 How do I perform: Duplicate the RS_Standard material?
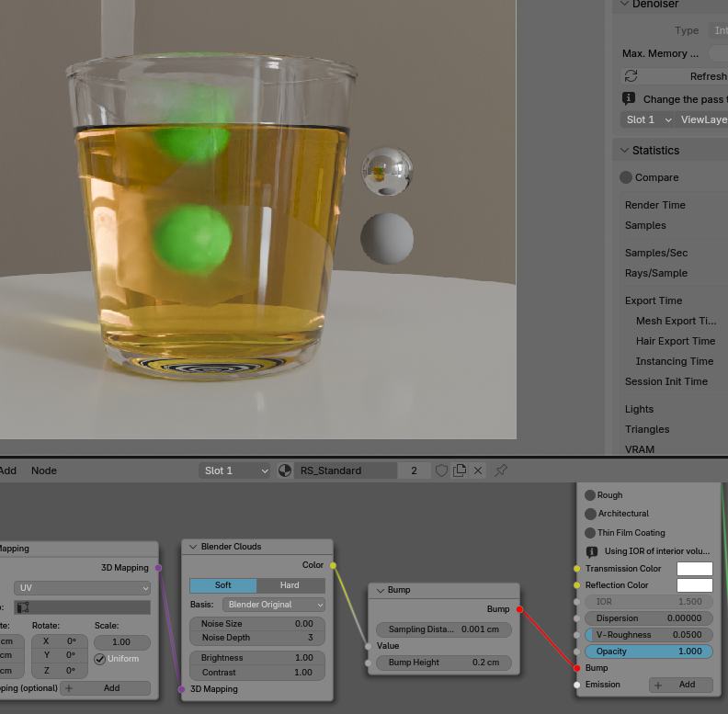pyautogui.click(x=460, y=470)
